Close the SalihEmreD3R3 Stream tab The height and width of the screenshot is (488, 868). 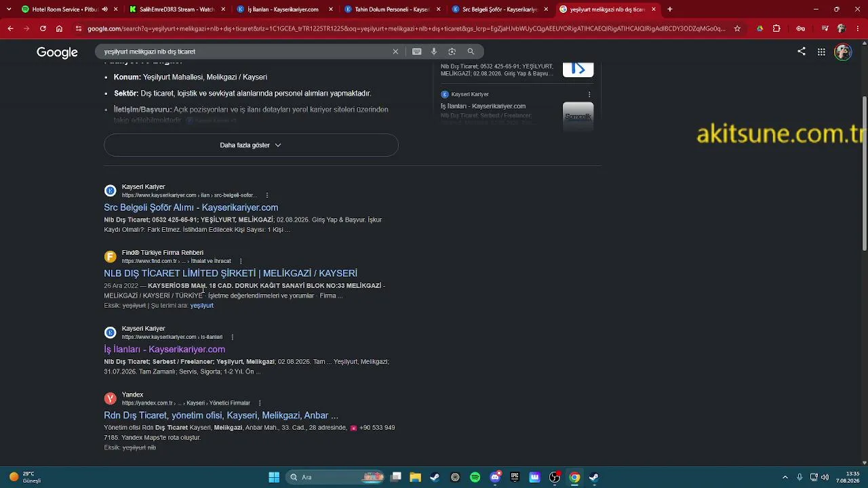click(223, 9)
